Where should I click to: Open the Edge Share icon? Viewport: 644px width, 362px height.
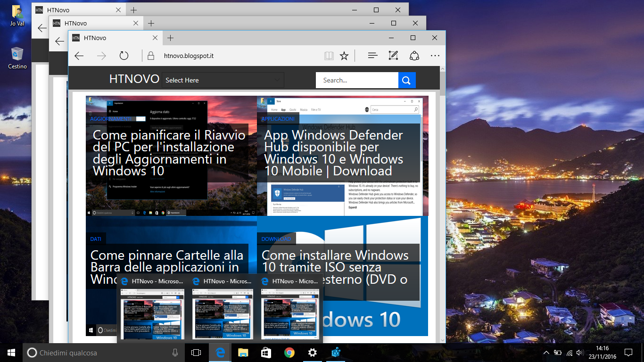coord(414,56)
